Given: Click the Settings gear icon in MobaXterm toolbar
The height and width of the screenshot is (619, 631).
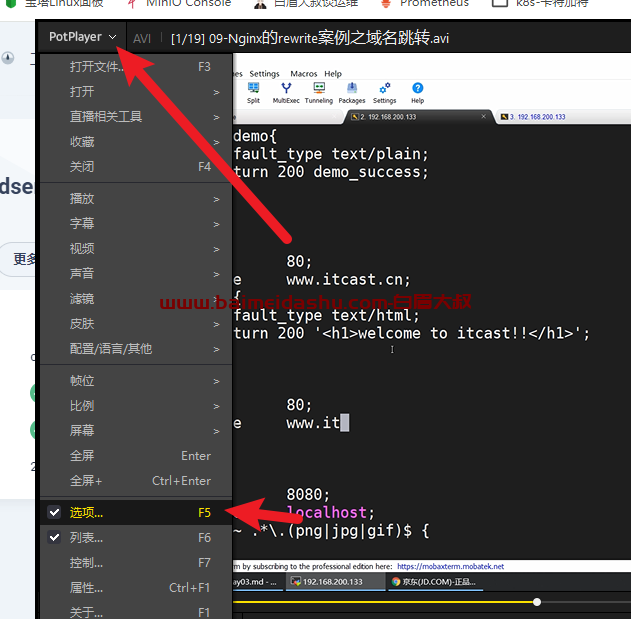Looking at the screenshot, I should [384, 93].
